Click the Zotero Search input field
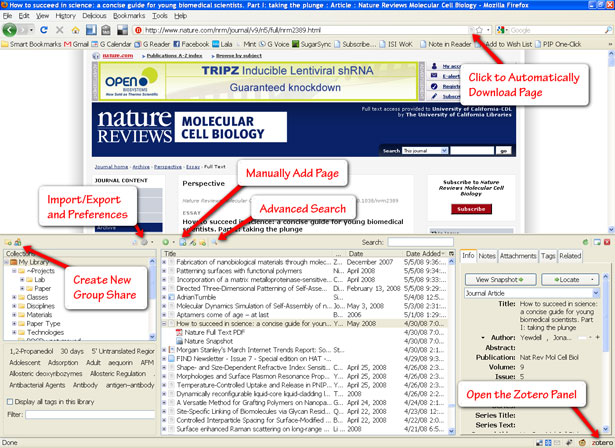 click(x=420, y=242)
